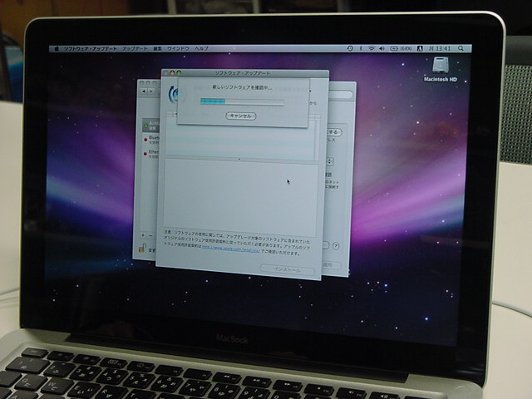Viewport: 532px width, 399px height.
Task: Go forward in the Network preferences window
Action: tap(151, 91)
